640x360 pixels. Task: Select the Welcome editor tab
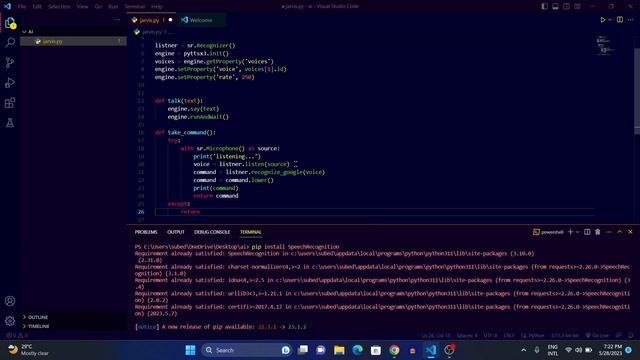coord(200,20)
